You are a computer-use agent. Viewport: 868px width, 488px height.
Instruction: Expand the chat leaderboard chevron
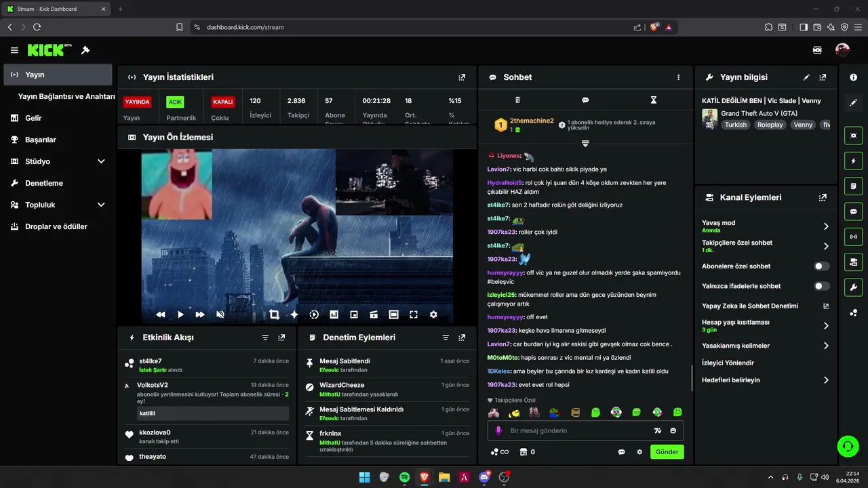tap(585, 143)
